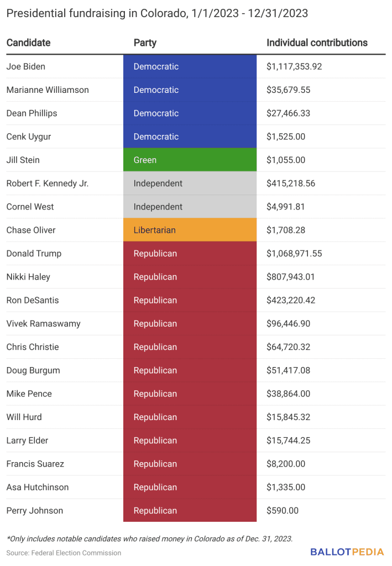The image size is (392, 566).
Task: Click the Source: Federal Election Commission text
Action: (x=64, y=553)
